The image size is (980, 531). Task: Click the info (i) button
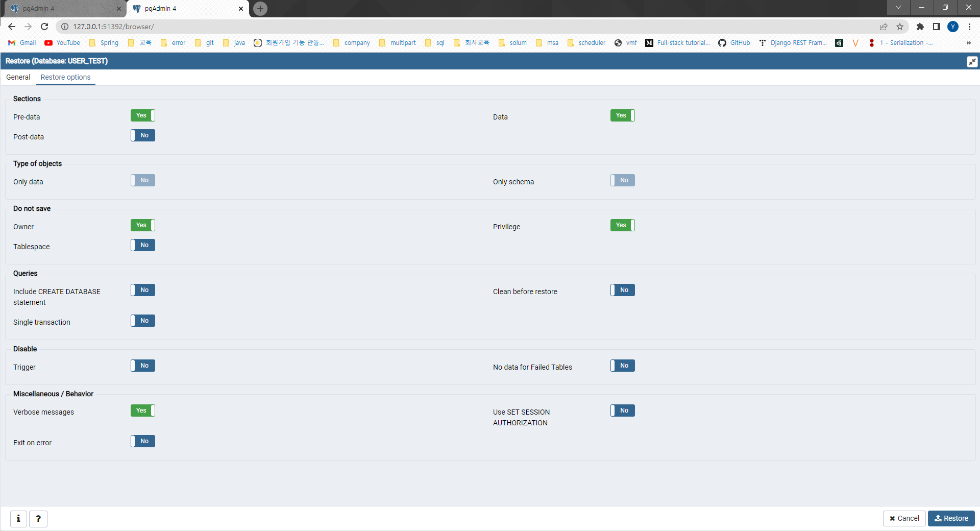click(18, 519)
